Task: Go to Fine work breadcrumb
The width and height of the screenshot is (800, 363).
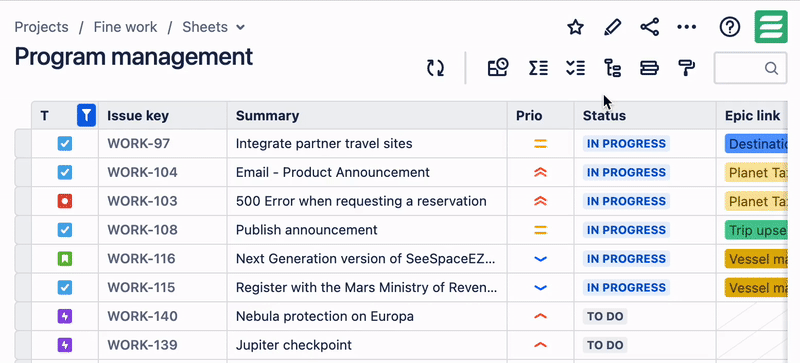Action: (126, 27)
